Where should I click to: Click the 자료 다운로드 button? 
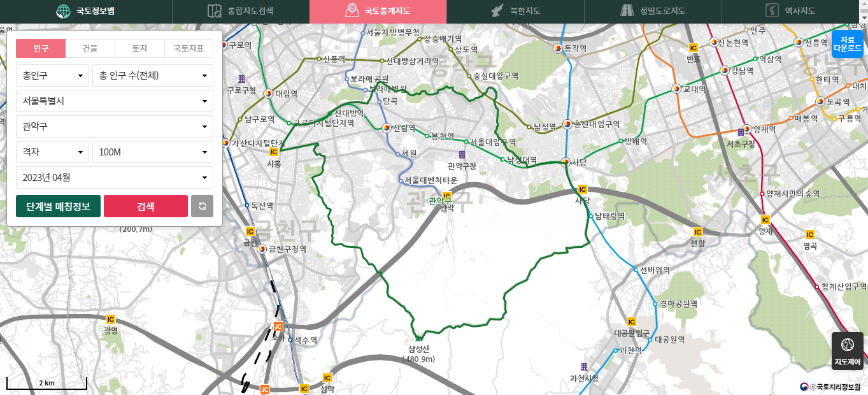(848, 43)
